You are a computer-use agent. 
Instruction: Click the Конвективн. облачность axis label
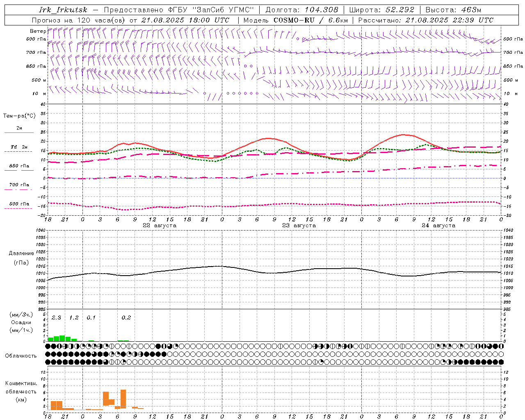coord(21,391)
